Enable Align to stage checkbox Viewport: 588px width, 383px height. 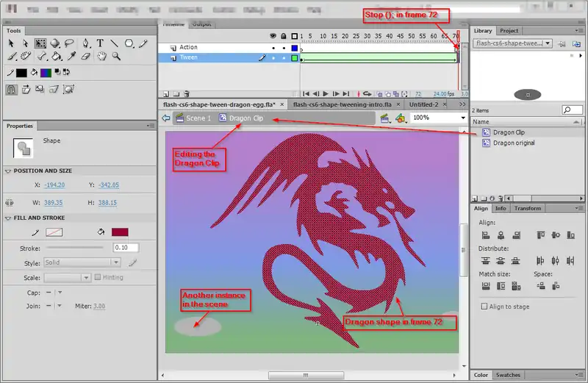point(484,306)
